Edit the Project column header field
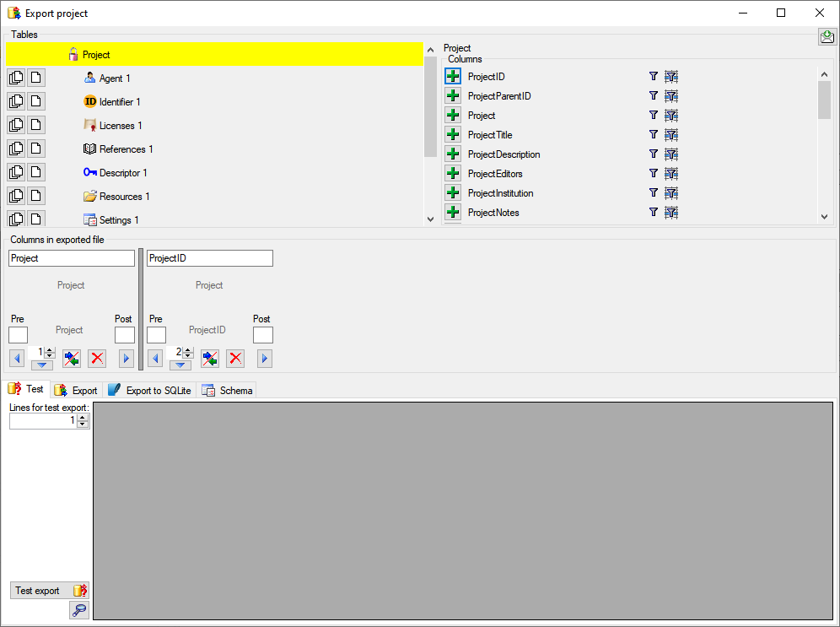This screenshot has width=840, height=627. [x=71, y=257]
